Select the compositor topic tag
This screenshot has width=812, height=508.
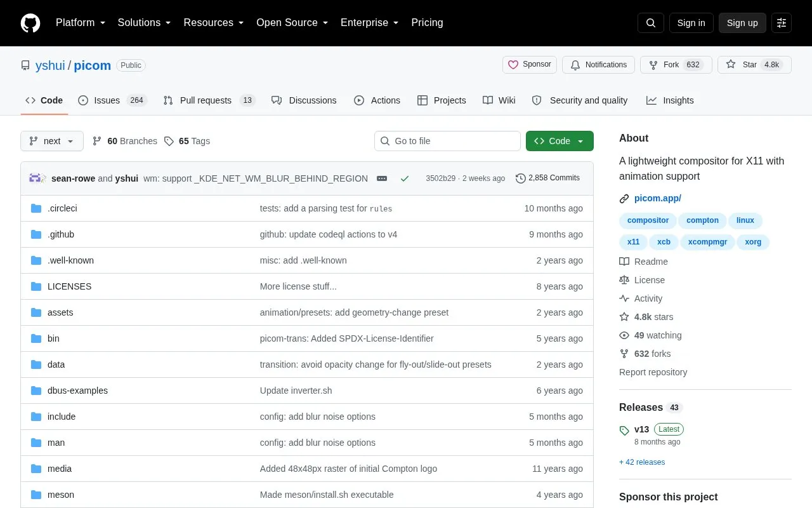(648, 220)
